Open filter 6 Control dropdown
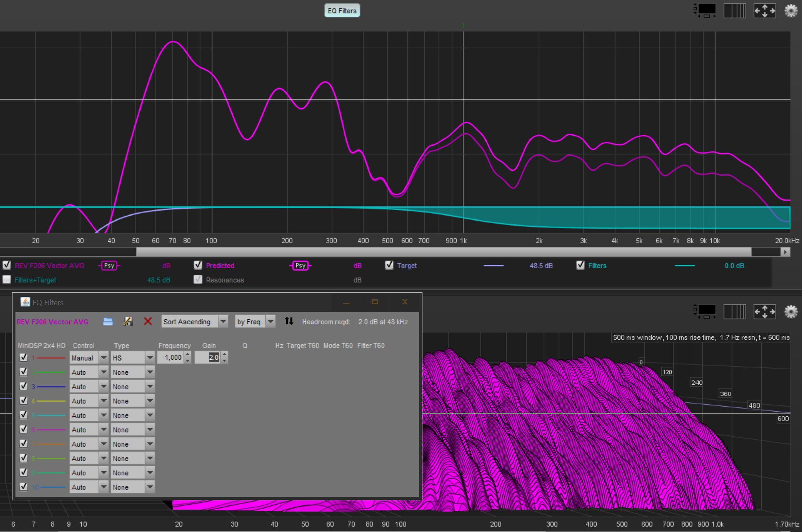 click(89, 430)
